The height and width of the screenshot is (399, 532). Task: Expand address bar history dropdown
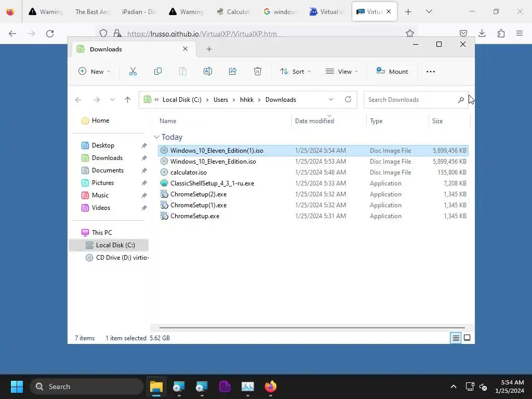[331, 99]
